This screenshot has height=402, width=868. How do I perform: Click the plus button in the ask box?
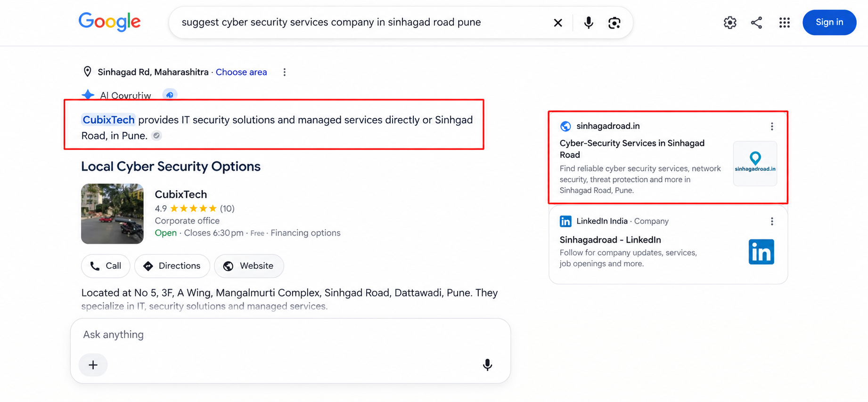pyautogui.click(x=93, y=365)
